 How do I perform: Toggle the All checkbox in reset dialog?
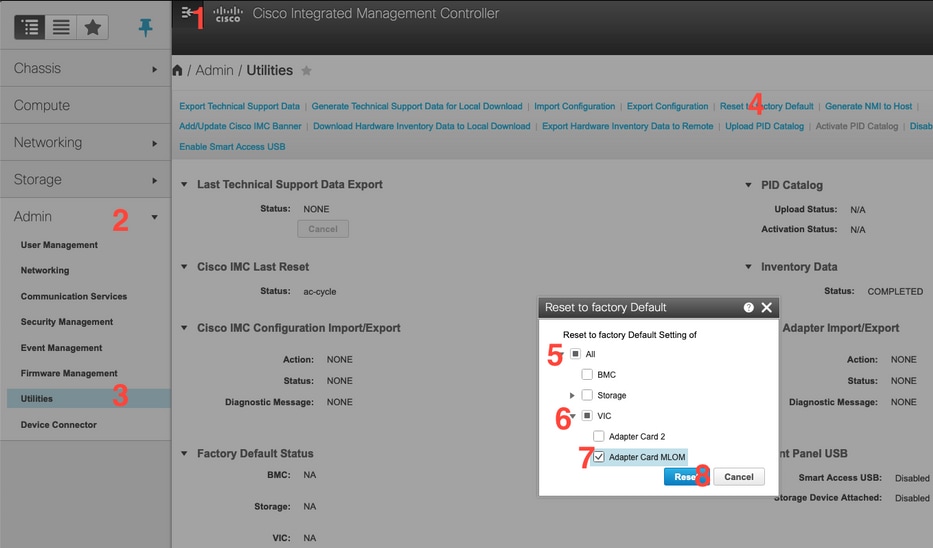coord(575,354)
